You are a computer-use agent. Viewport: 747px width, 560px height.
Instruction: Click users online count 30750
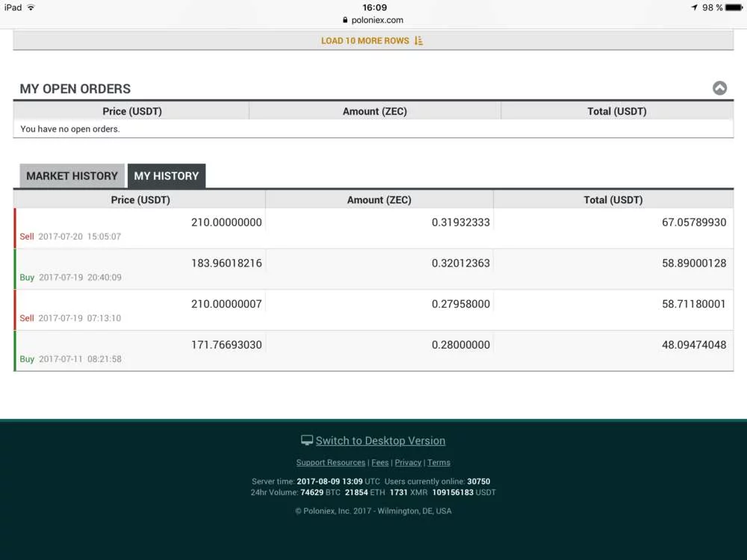(478, 482)
